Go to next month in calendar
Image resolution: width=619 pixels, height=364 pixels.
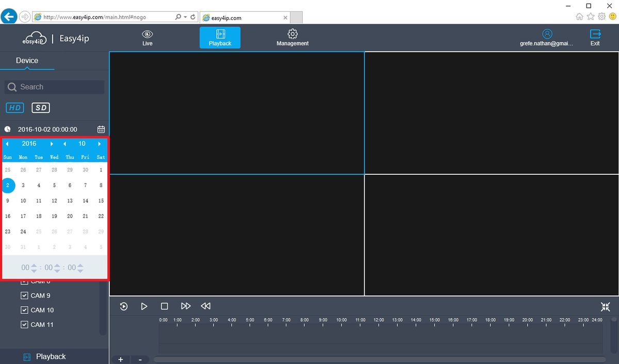click(x=99, y=144)
